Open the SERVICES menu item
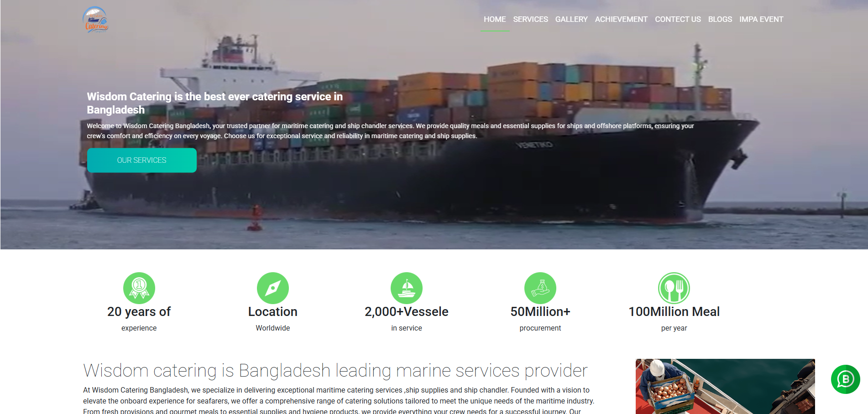868x414 pixels. [530, 19]
